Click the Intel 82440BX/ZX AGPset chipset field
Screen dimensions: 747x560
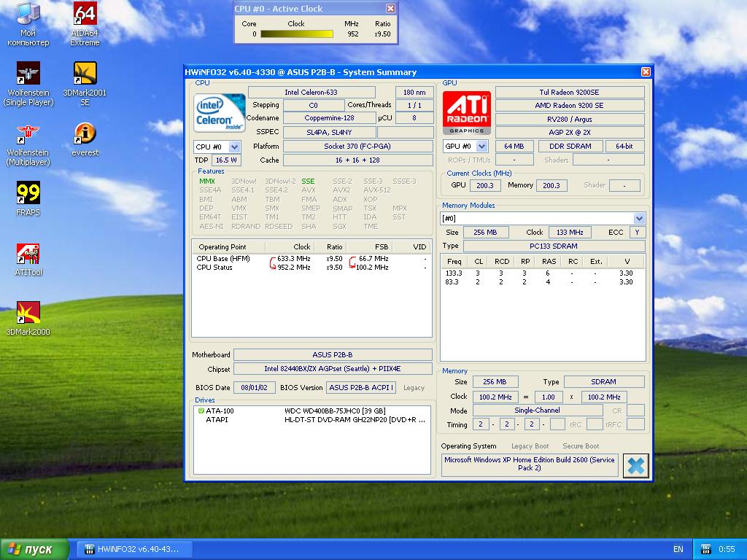click(333, 368)
